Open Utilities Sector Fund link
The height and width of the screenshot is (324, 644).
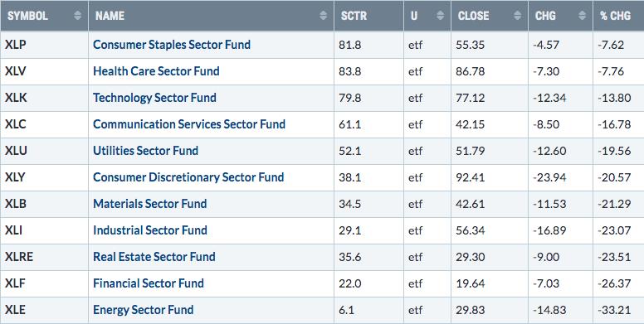(145, 151)
